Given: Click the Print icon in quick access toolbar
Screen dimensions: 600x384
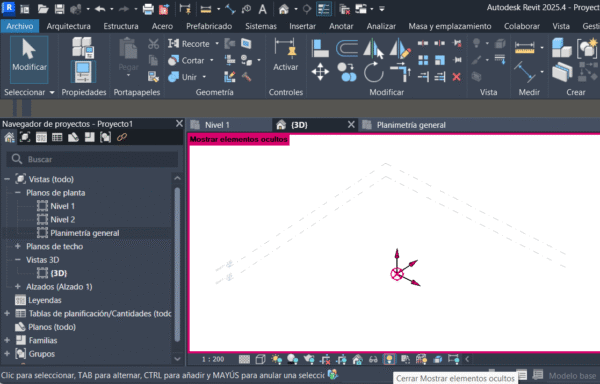Looking at the screenshot, I should (x=148, y=8).
